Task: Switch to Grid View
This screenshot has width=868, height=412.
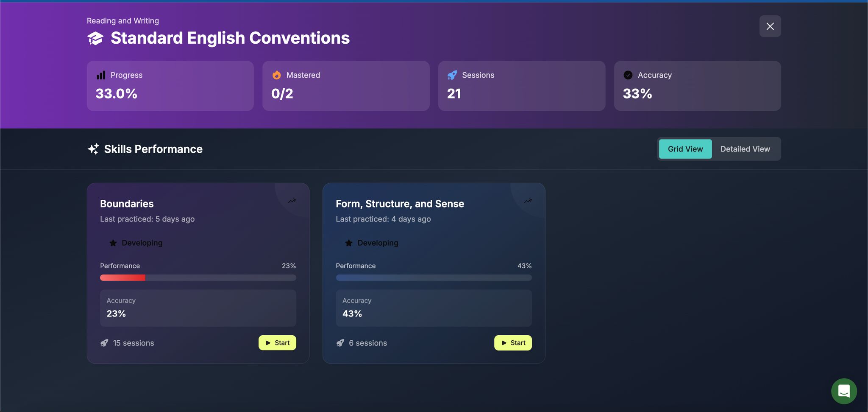Action: coord(685,149)
